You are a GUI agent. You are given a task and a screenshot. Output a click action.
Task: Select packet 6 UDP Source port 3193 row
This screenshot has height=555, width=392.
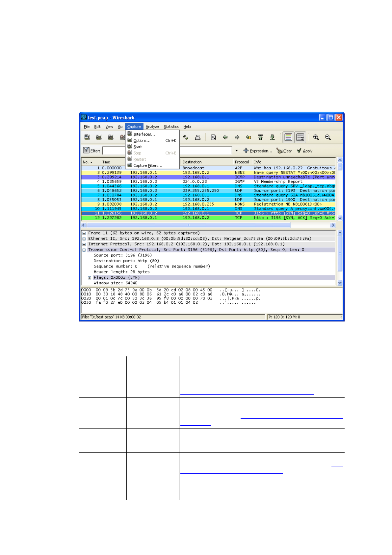click(x=209, y=191)
